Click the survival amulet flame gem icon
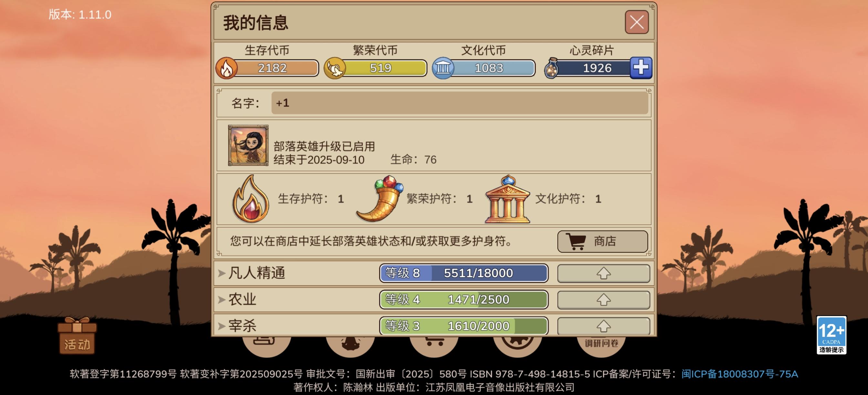 [x=250, y=199]
